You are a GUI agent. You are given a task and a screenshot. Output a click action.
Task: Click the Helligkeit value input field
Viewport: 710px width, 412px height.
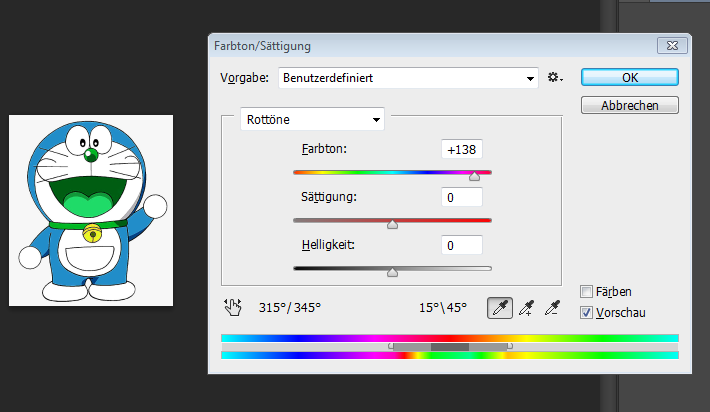462,245
